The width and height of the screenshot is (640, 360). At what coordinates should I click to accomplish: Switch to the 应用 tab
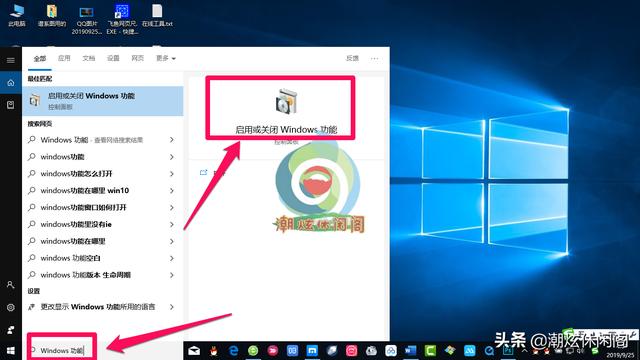[x=64, y=58]
